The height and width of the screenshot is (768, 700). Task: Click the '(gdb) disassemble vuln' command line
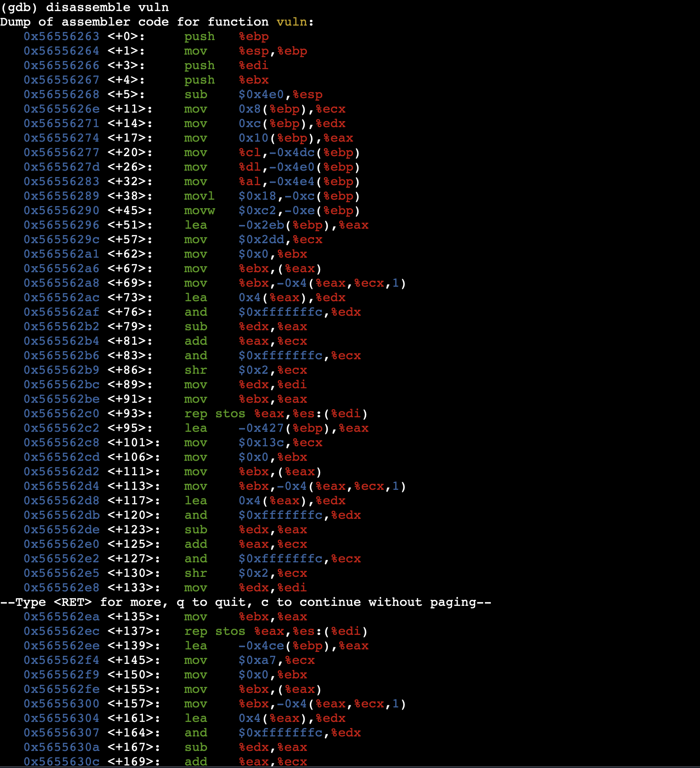(85, 7)
